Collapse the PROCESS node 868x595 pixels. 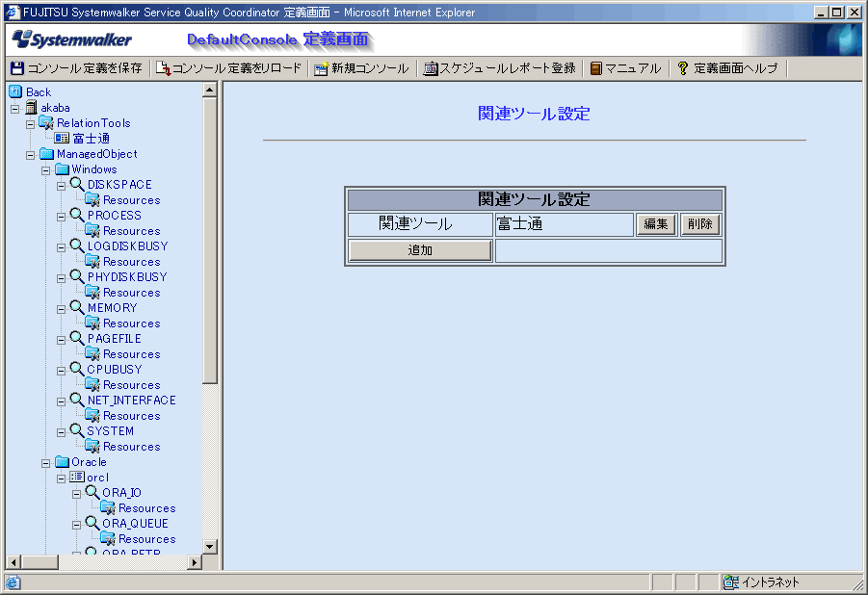62,217
